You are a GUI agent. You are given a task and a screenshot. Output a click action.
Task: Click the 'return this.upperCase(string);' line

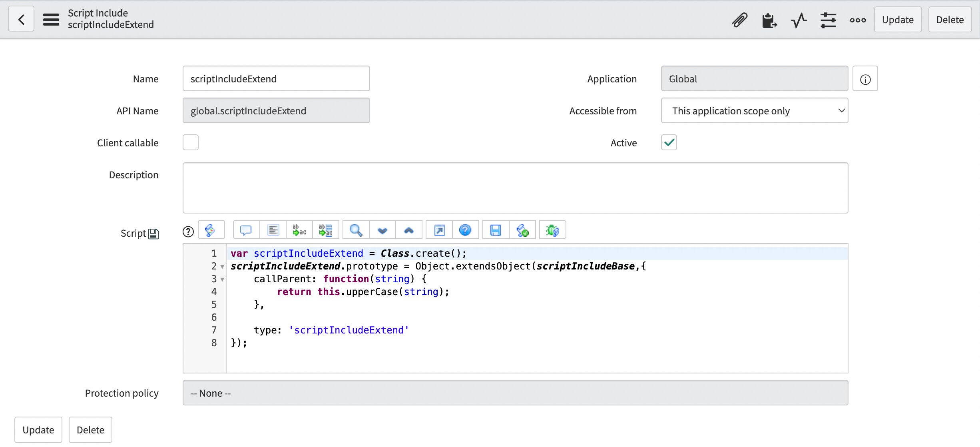[363, 291]
